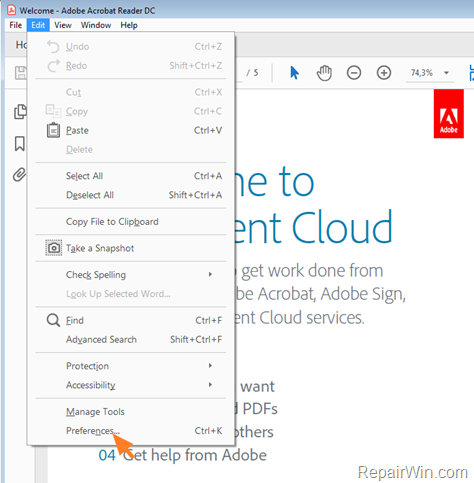Open zoom level dropdown arrow

click(446, 73)
